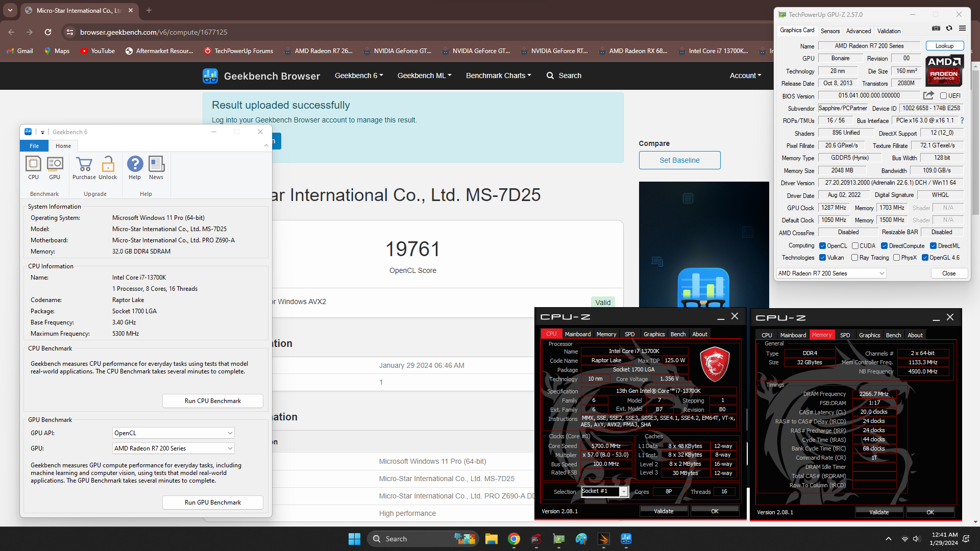Expand the Geekbench ML menu

point(424,76)
